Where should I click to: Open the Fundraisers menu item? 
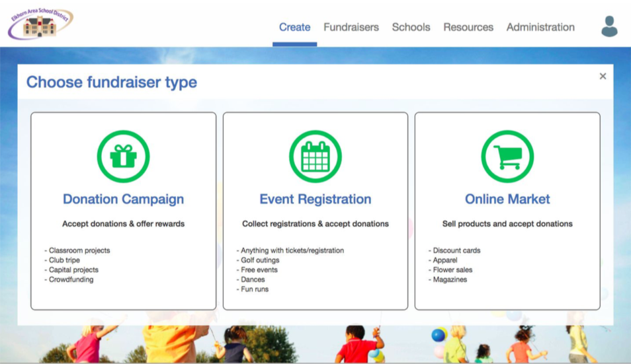(x=351, y=27)
